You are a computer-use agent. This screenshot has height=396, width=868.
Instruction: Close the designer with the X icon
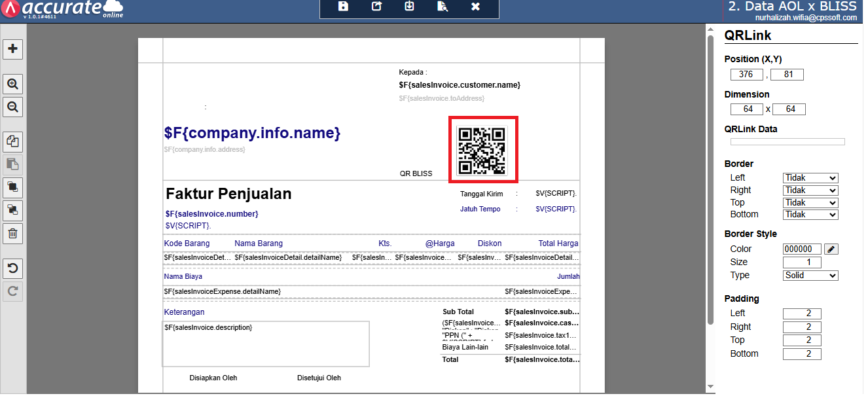coord(476,7)
